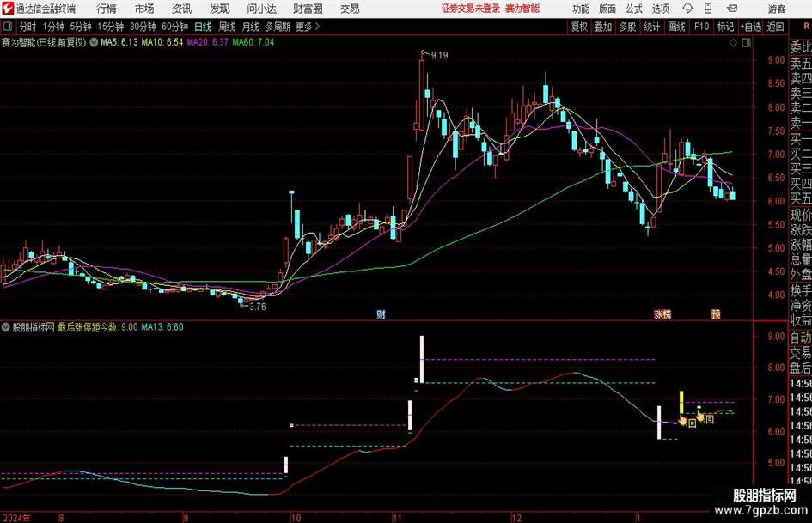
Task: Click the MA20: 6.37 indicator label
Action: pyautogui.click(x=207, y=42)
